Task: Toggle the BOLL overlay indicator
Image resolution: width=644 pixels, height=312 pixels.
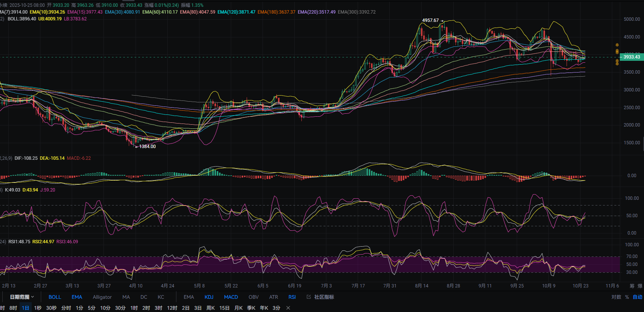Action: (x=55, y=297)
